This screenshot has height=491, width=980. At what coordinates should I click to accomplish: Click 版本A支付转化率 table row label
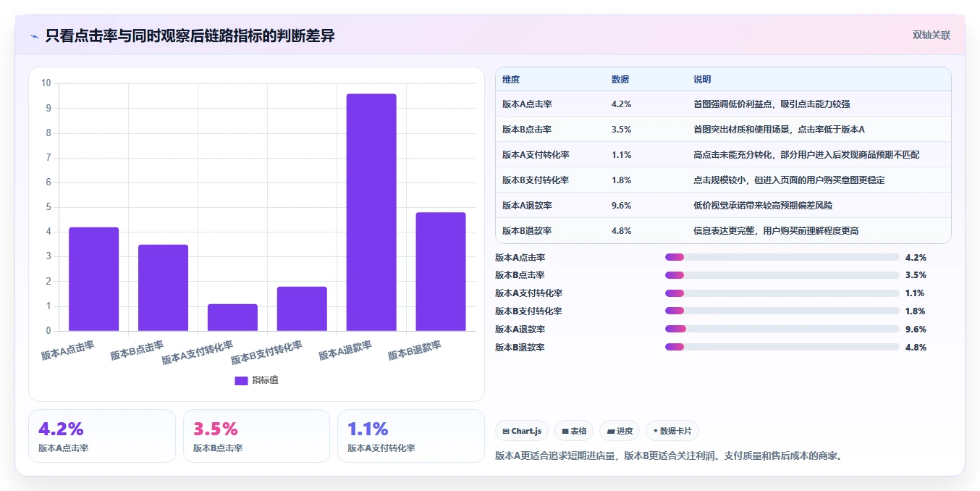536,155
